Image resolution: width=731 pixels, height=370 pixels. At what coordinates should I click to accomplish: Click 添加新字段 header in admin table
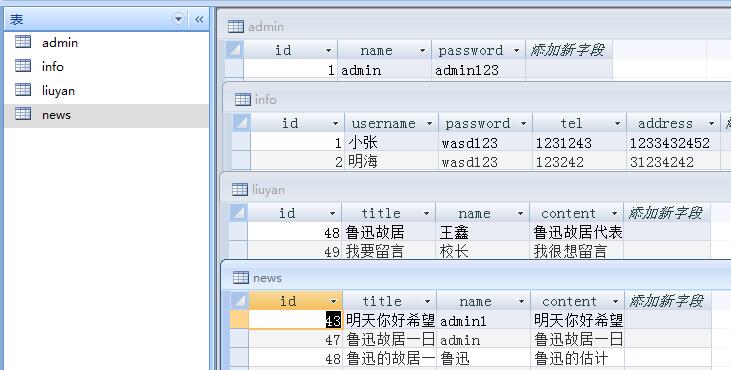click(x=568, y=50)
